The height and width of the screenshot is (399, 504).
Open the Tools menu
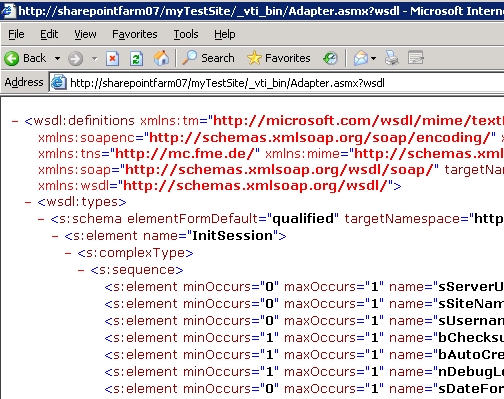186,34
